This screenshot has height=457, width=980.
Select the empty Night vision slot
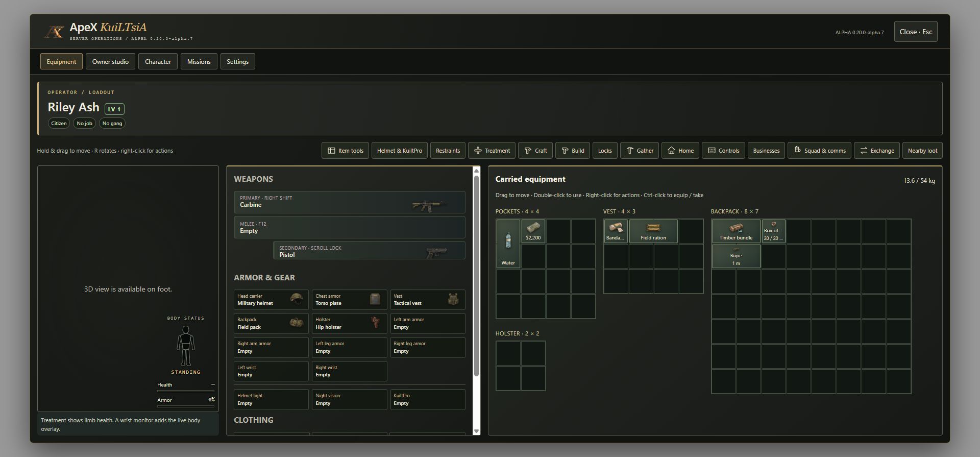tap(349, 399)
